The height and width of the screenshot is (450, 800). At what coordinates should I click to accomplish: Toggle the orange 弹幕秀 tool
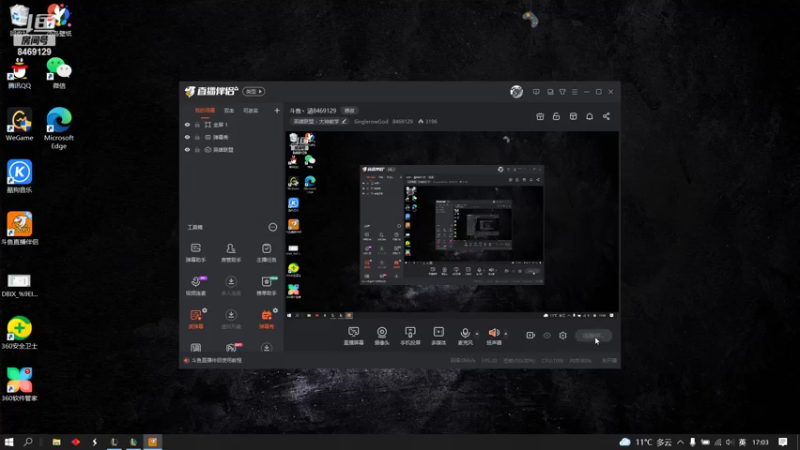pos(266,319)
